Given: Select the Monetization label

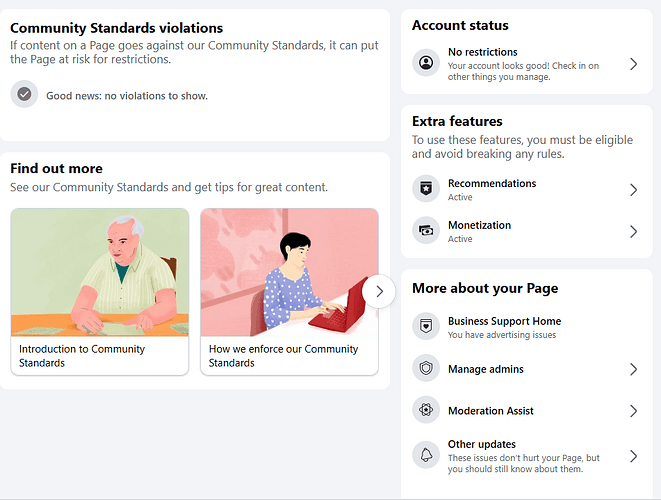Looking at the screenshot, I should [479, 225].
